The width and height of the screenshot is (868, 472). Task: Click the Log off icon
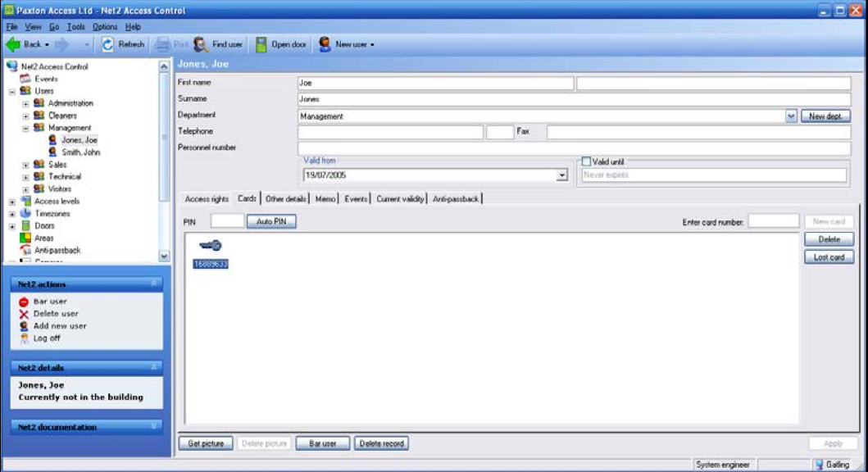point(23,336)
